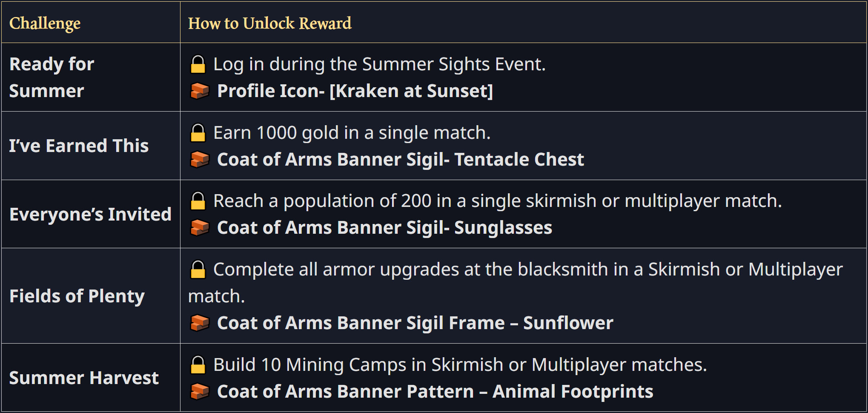
Task: Select the Summer Harvest challenge name
Action: click(x=84, y=378)
